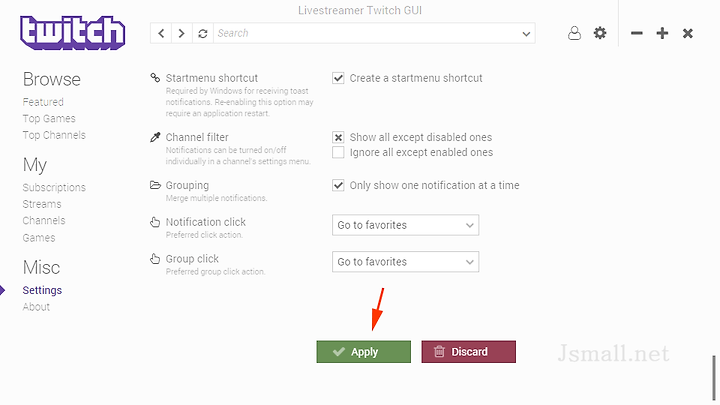Expand the search bar dropdown arrow

point(526,34)
